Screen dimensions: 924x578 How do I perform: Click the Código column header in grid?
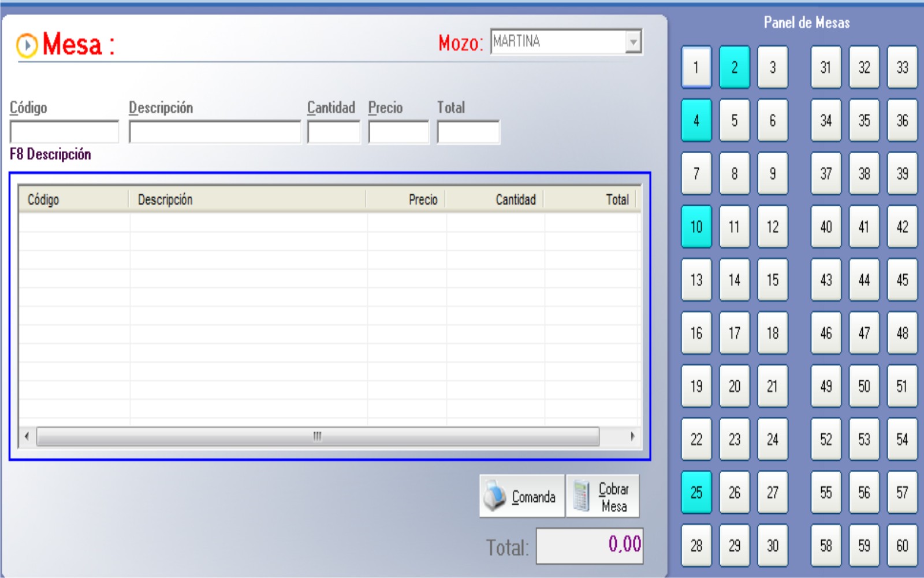(73, 199)
